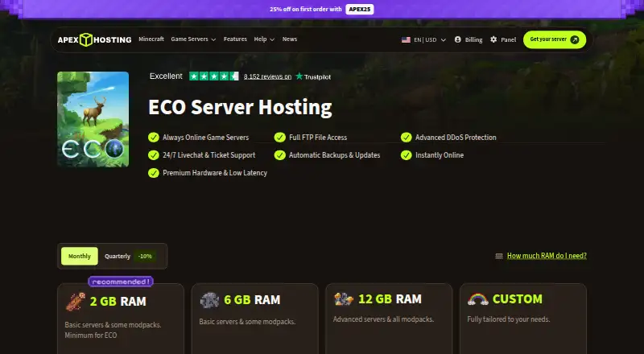Click Minimum for ECO text
The image size is (644, 354).
(91, 335)
